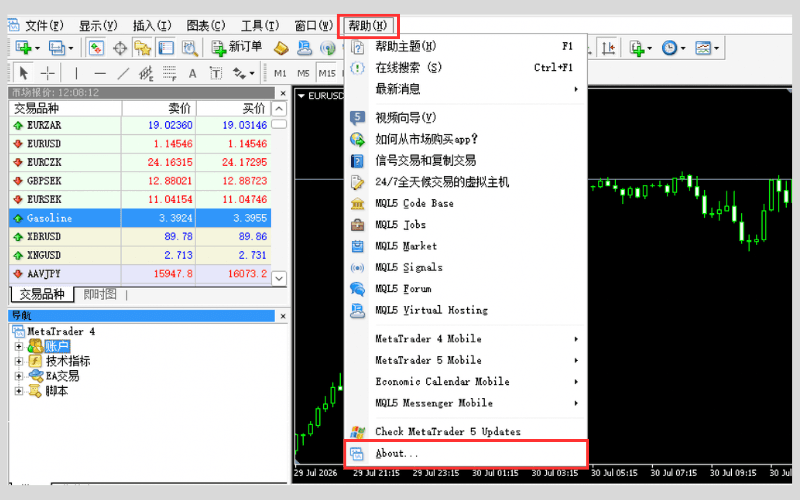Select the equidistant channel tool
Viewport: 800px width, 500px height.
click(x=146, y=73)
